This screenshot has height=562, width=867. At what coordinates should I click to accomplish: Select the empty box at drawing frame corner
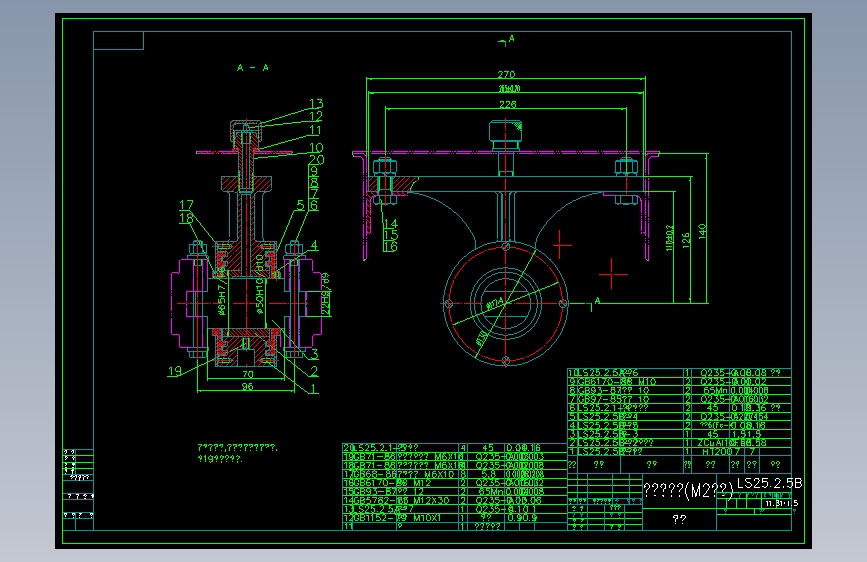[118, 40]
